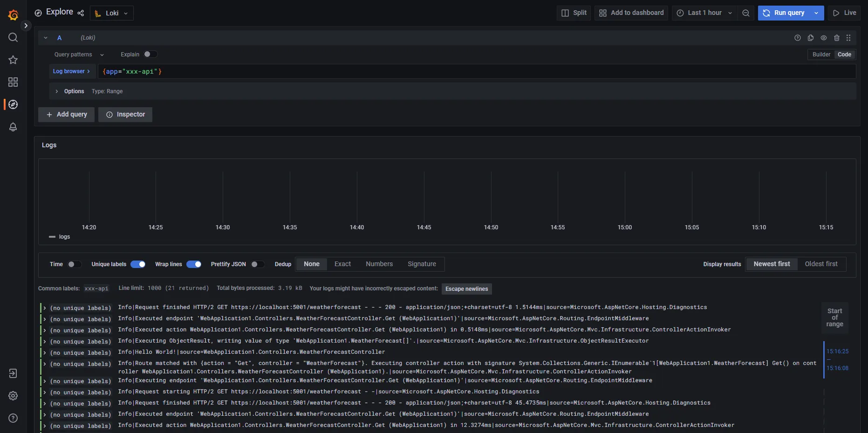Select the Oldest first display order
This screenshot has width=868, height=433.
click(x=821, y=264)
